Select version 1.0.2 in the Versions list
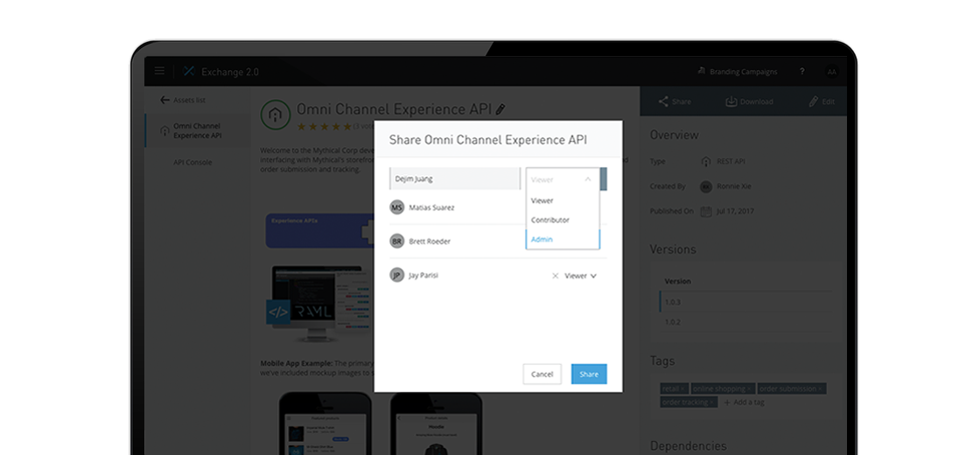 tap(746, 322)
